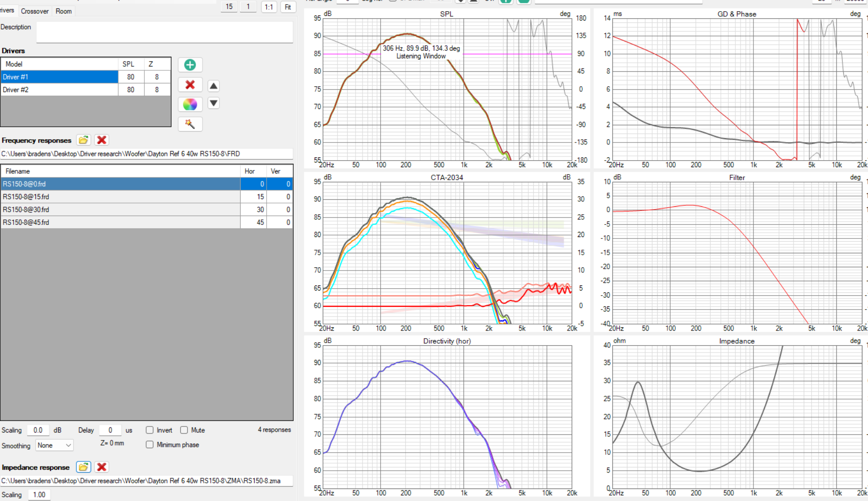Click the 15 zoom button
Image resolution: width=868 pixels, height=501 pixels.
coord(229,7)
